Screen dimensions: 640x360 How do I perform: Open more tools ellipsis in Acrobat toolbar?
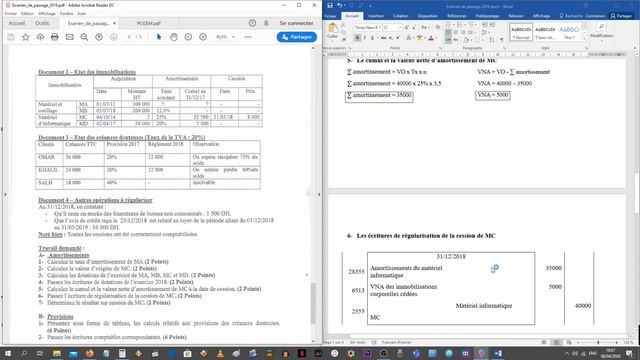pos(248,37)
